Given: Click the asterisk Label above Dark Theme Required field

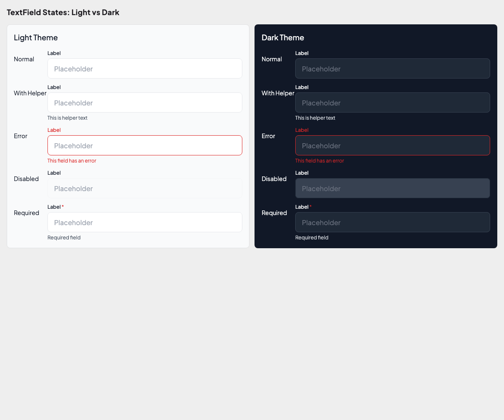Looking at the screenshot, I should tap(303, 207).
